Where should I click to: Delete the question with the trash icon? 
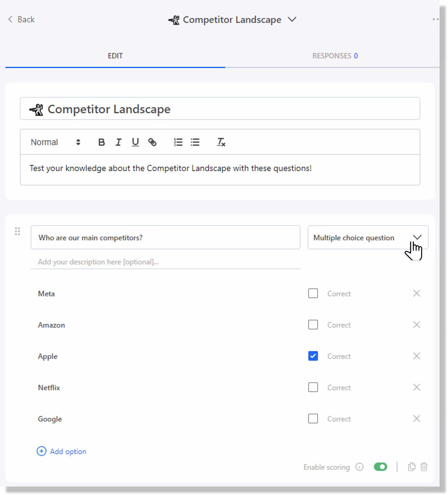click(424, 467)
